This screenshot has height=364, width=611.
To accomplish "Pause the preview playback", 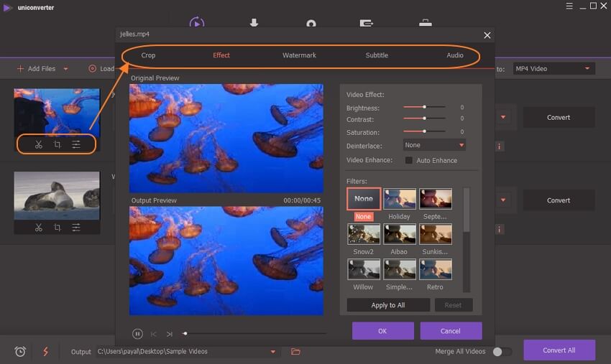I will click(x=137, y=333).
